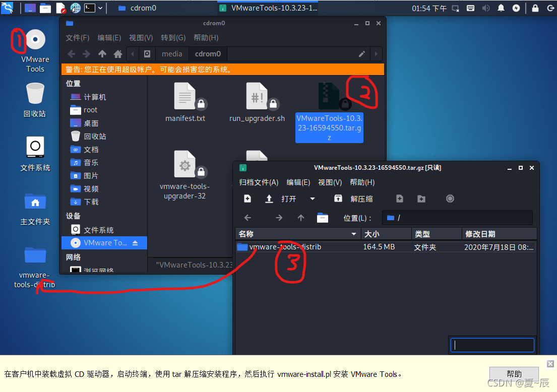This screenshot has width=557, height=392.
Task: Click the 解压缩 extract button
Action: 353,199
